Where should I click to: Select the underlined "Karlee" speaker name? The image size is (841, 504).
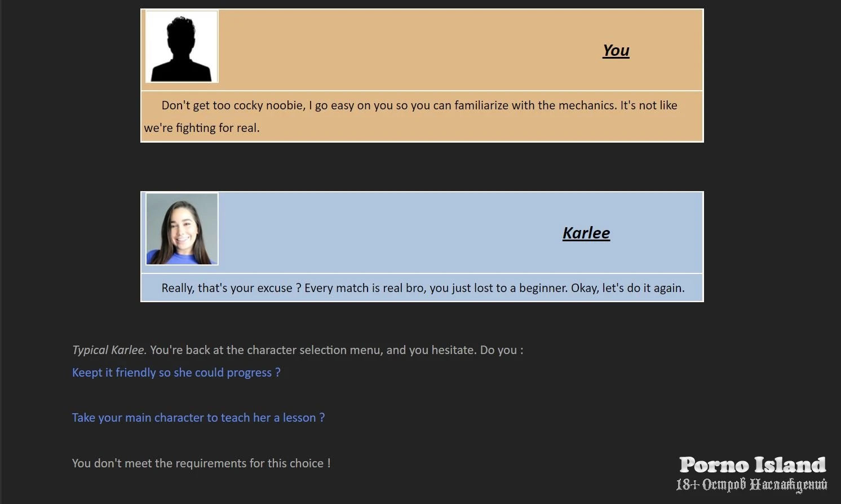[586, 233]
